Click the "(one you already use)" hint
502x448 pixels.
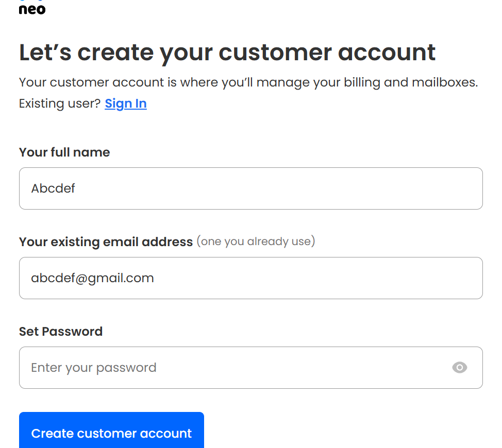tap(256, 242)
